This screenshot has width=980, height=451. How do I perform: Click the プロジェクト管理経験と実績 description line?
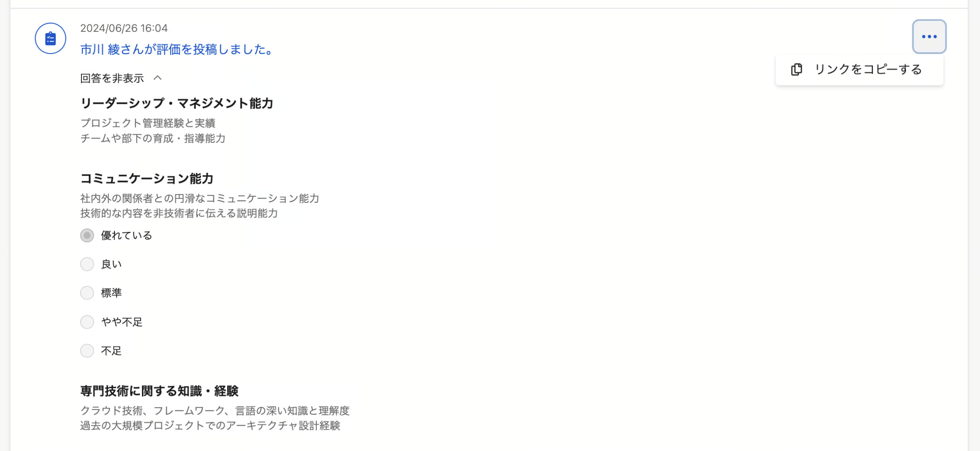point(148,123)
